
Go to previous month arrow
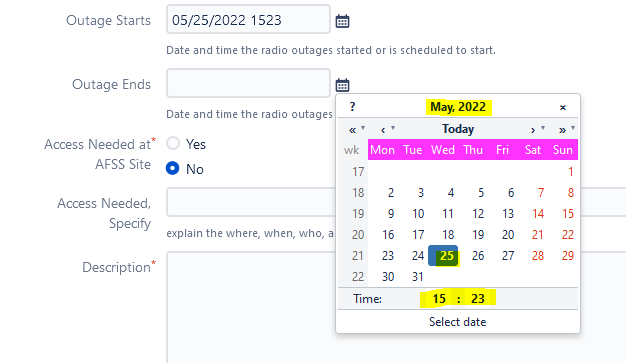tap(383, 130)
